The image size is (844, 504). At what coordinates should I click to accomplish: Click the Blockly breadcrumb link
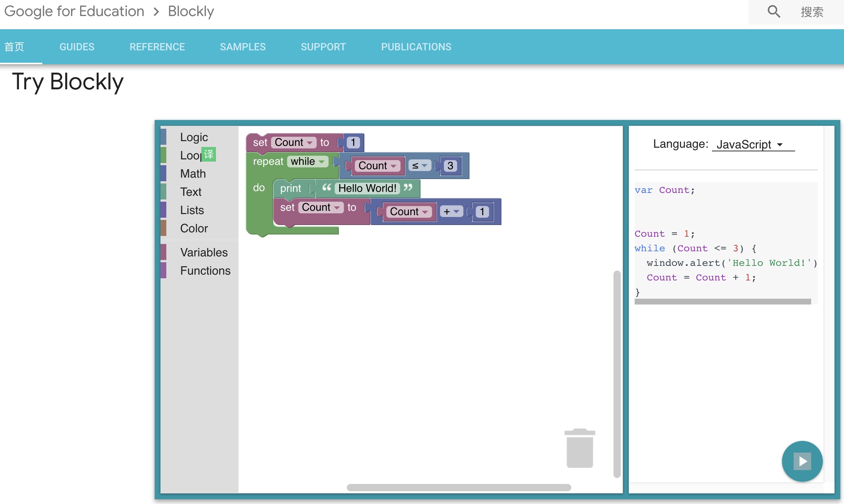tap(191, 12)
